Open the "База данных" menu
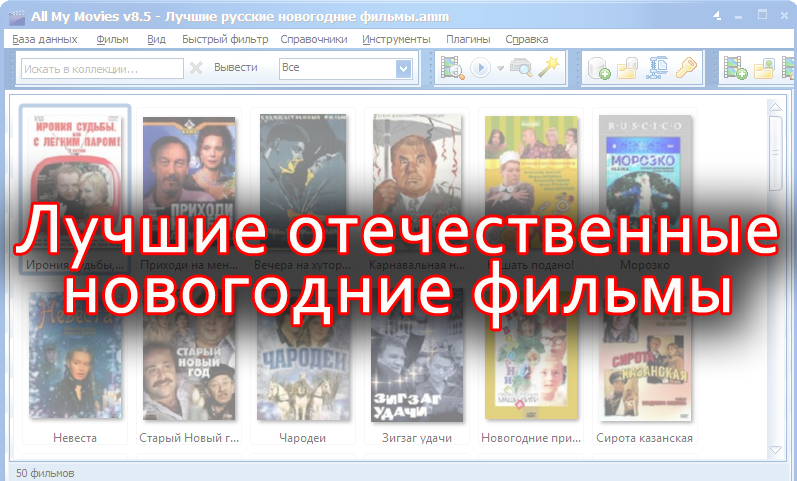797x481 pixels. click(x=45, y=39)
